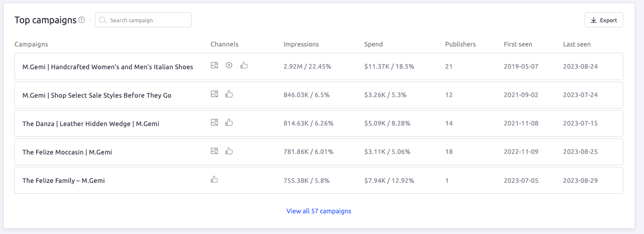The image size is (644, 234).
Task: Click thumbs-up icon for The Danza campaign
Action: 229,122
